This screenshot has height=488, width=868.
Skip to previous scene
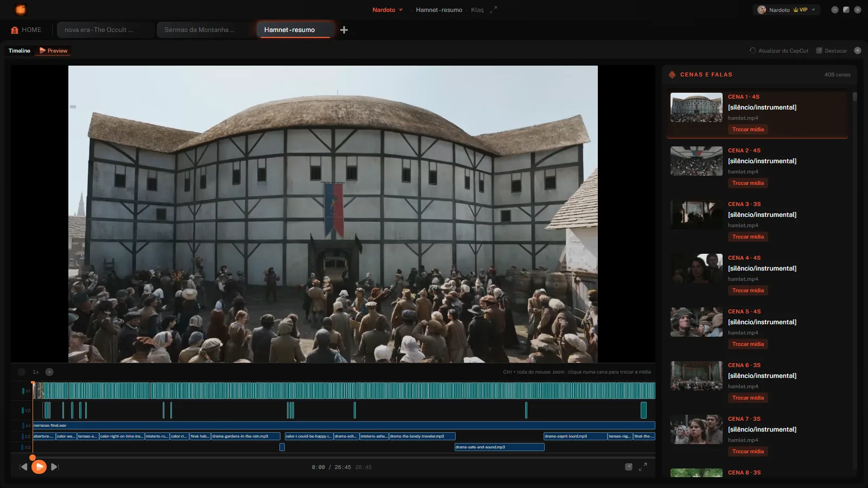coord(23,467)
